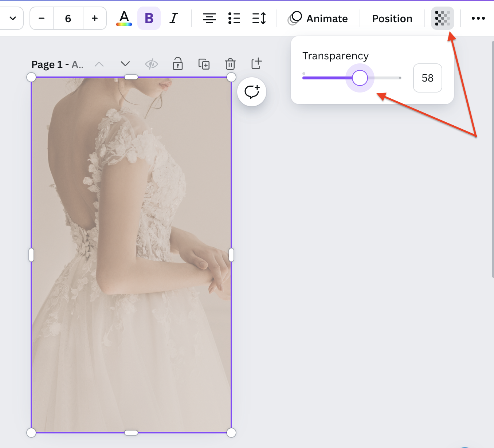This screenshot has width=494, height=448.
Task: Add a new page below
Action: point(256,64)
